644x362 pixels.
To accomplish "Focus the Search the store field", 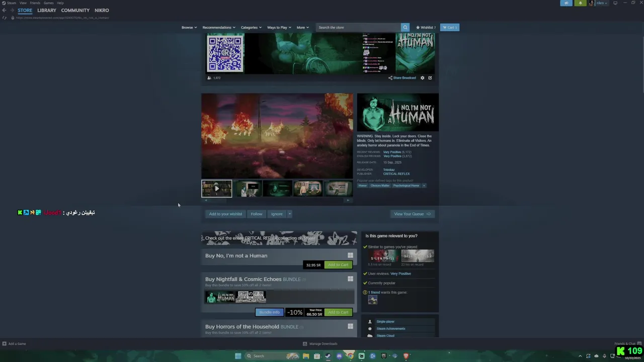I will 358,27.
